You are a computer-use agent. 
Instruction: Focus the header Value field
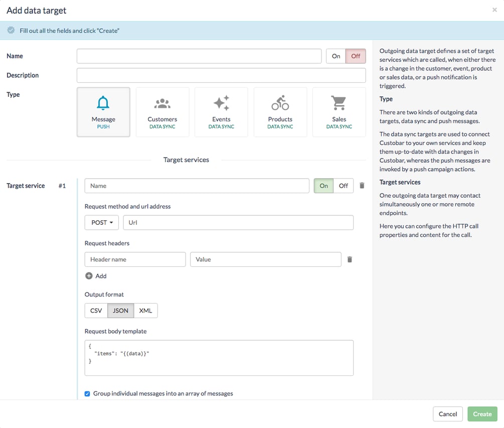pyautogui.click(x=265, y=259)
